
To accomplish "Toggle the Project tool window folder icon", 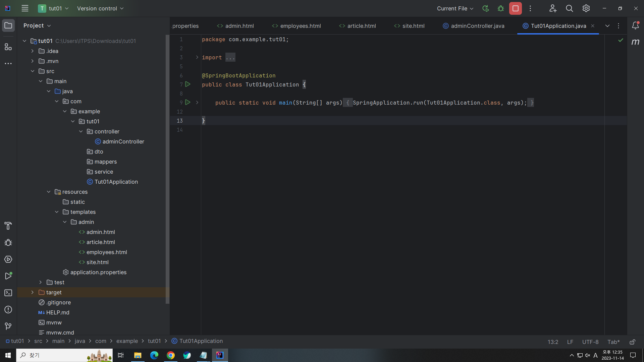I will pos(8,25).
